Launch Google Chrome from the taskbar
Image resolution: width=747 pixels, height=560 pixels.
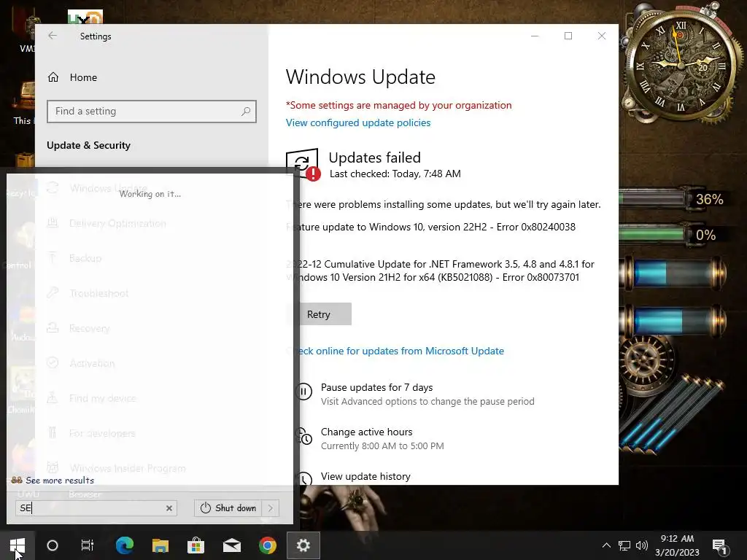pos(268,545)
